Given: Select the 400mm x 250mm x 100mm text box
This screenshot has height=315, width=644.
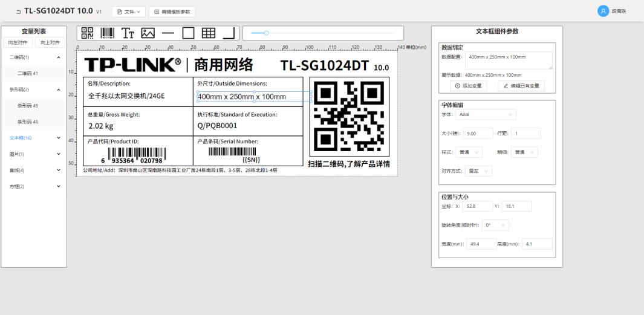Looking at the screenshot, I should [254, 97].
